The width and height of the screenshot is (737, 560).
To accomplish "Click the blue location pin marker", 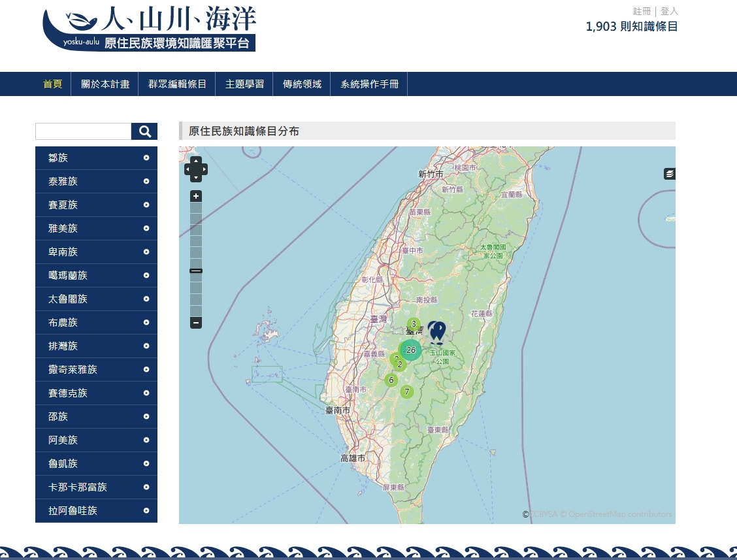I will (x=437, y=331).
